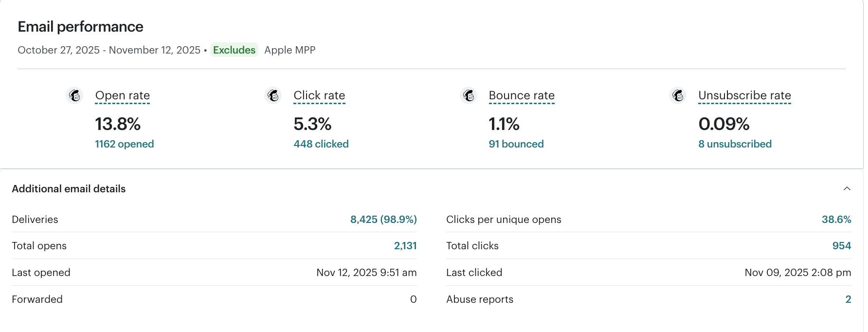View the 2,131 total opens
Image resolution: width=868 pixels, height=332 pixels.
pyautogui.click(x=405, y=246)
